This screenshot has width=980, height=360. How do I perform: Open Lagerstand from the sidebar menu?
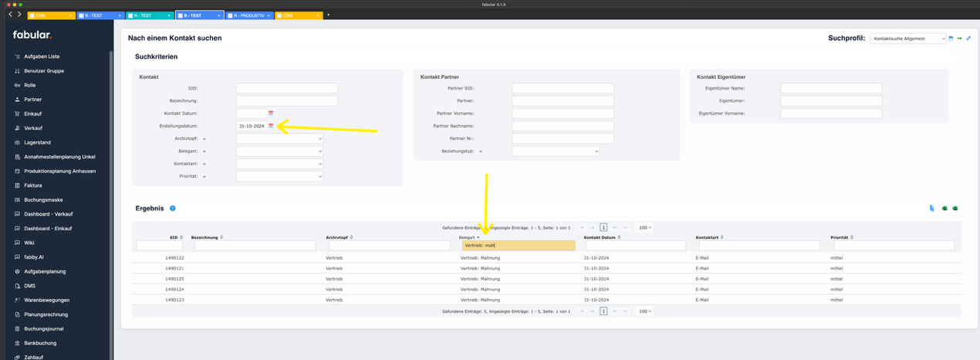pos(39,142)
